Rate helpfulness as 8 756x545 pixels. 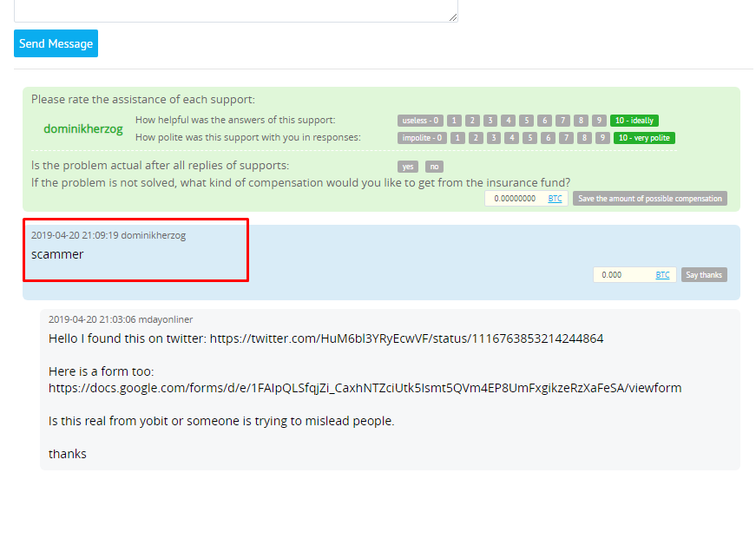581,121
